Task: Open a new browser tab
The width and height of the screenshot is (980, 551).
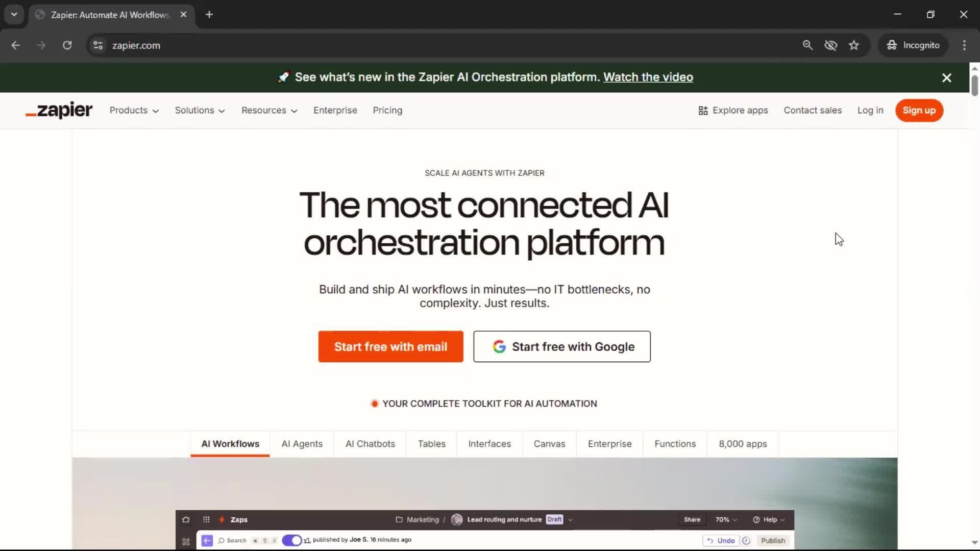Action: coord(209,15)
